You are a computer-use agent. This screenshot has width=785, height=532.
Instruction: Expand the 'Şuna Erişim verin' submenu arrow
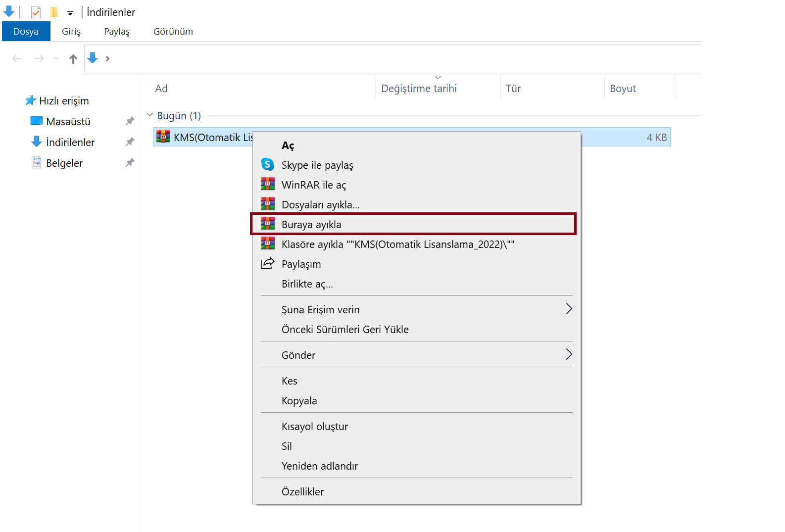[x=569, y=309]
